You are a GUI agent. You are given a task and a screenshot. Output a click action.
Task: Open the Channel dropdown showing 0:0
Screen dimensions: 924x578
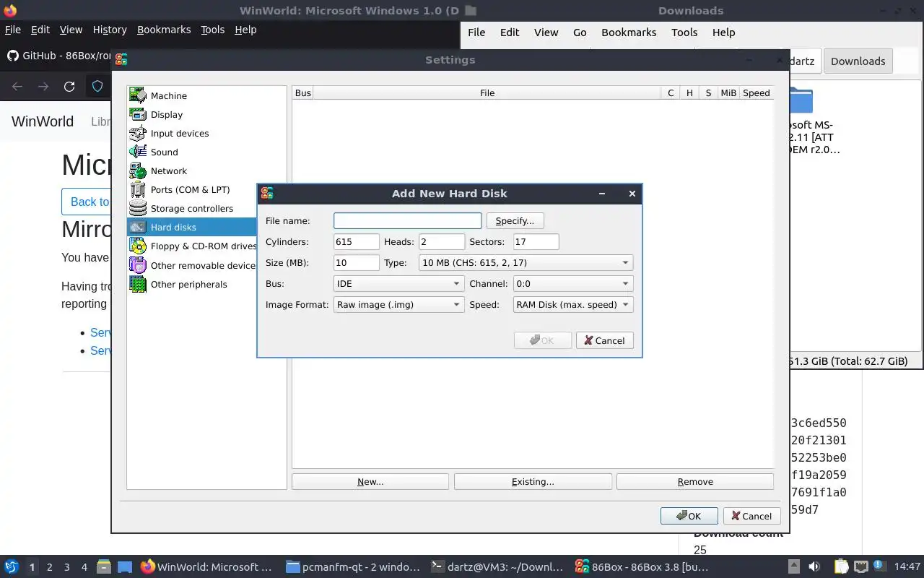click(x=572, y=284)
